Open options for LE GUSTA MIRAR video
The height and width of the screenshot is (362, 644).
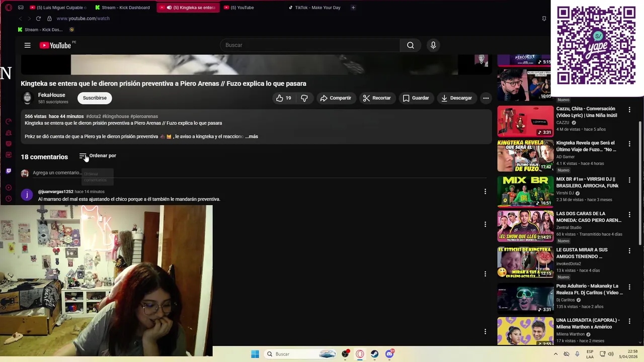[629, 250]
